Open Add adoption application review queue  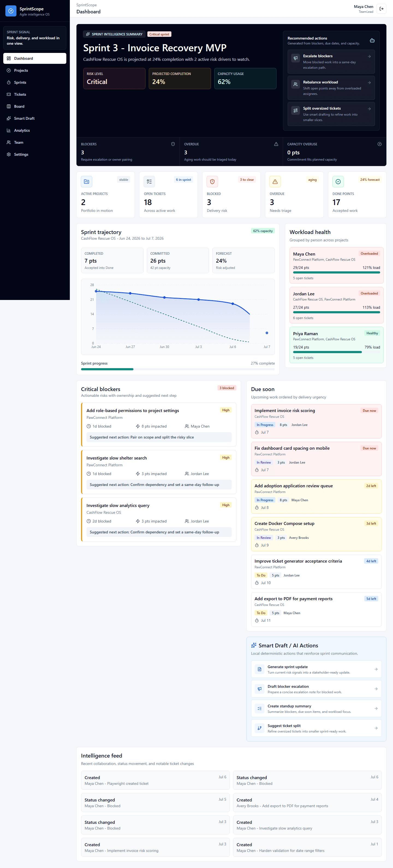point(316,497)
